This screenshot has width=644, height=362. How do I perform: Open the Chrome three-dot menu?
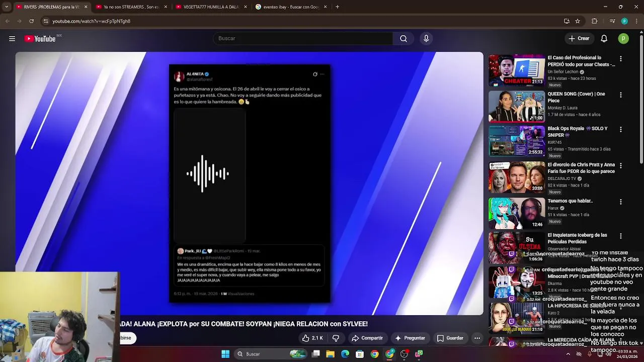coord(636,21)
